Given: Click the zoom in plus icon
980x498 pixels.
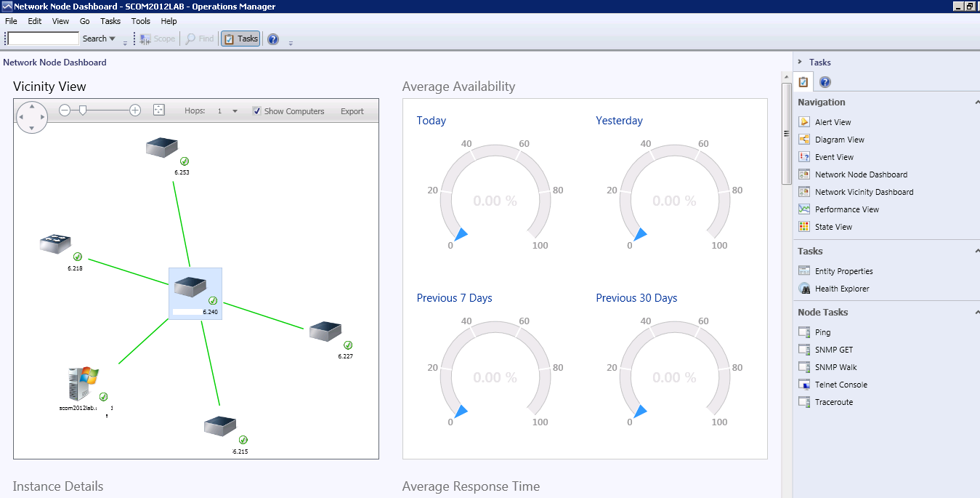Looking at the screenshot, I should click(135, 111).
